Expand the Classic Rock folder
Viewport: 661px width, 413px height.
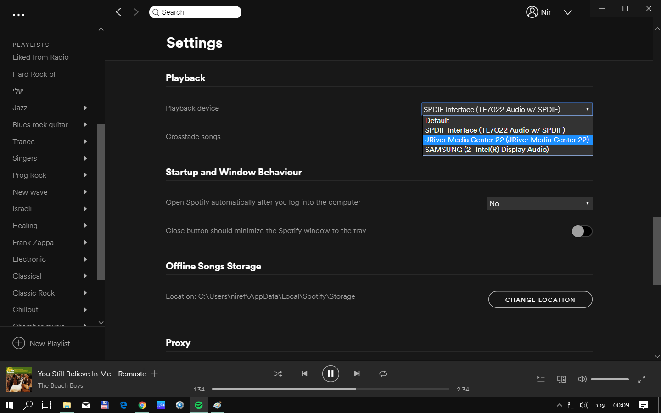coord(85,293)
